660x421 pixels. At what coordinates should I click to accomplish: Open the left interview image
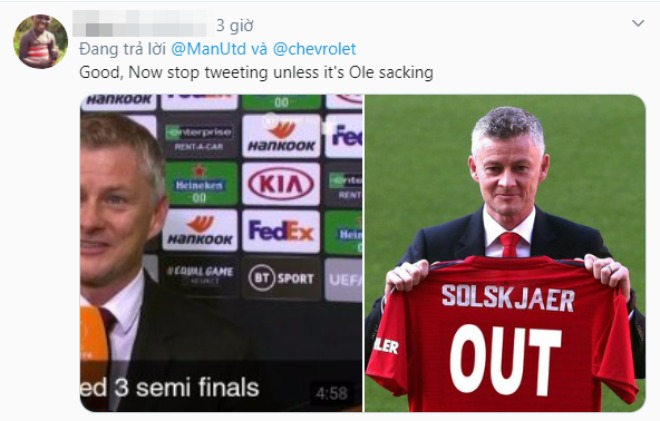tap(221, 253)
